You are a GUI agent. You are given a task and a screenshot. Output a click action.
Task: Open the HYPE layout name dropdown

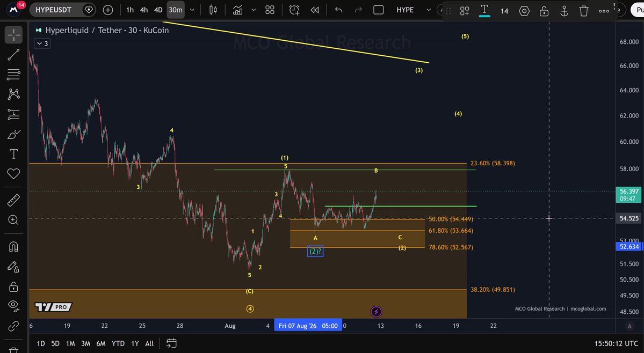429,10
